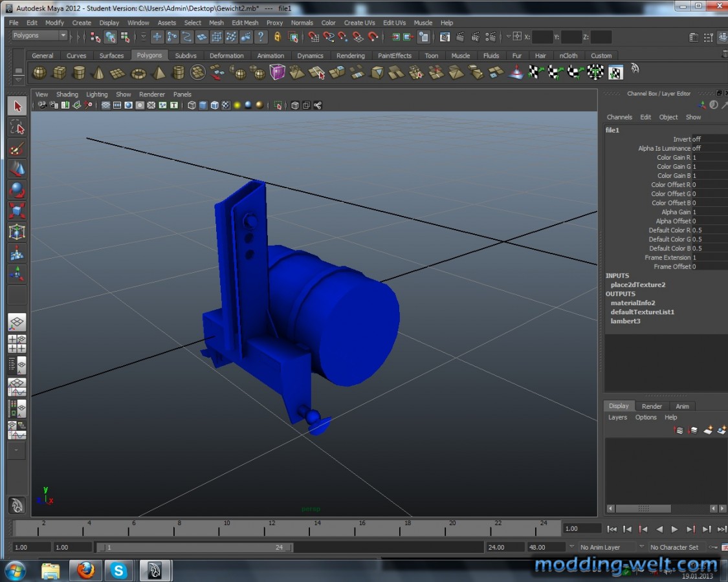Viewport: 728px width, 582px height.
Task: Toggle the viewport textured display checker icon
Action: click(226, 105)
